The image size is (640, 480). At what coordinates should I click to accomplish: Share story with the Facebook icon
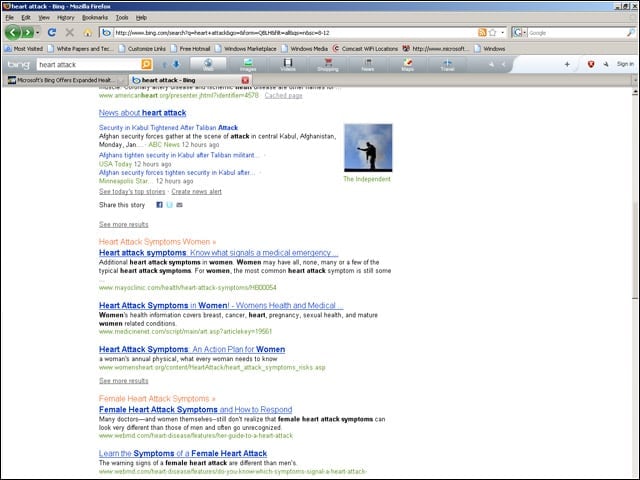coord(160,204)
